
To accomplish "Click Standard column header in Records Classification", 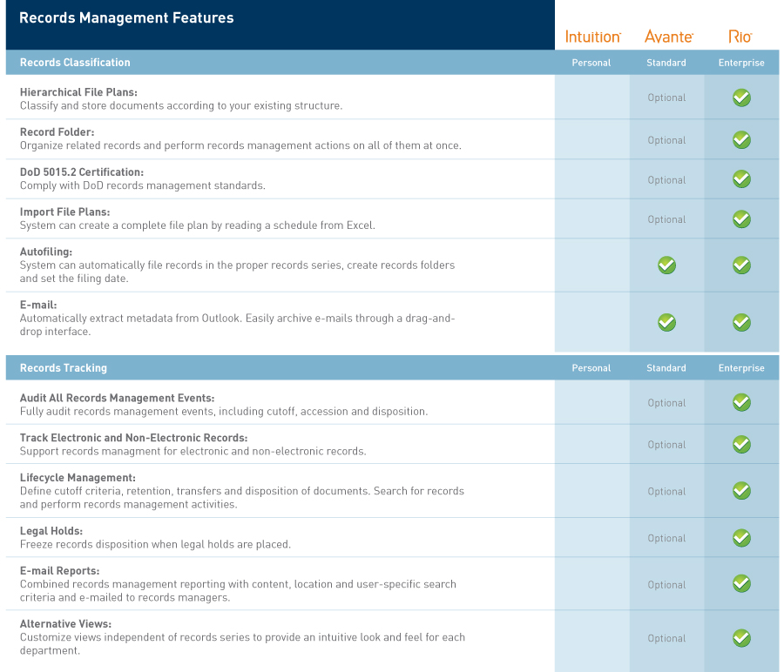I will click(x=666, y=63).
